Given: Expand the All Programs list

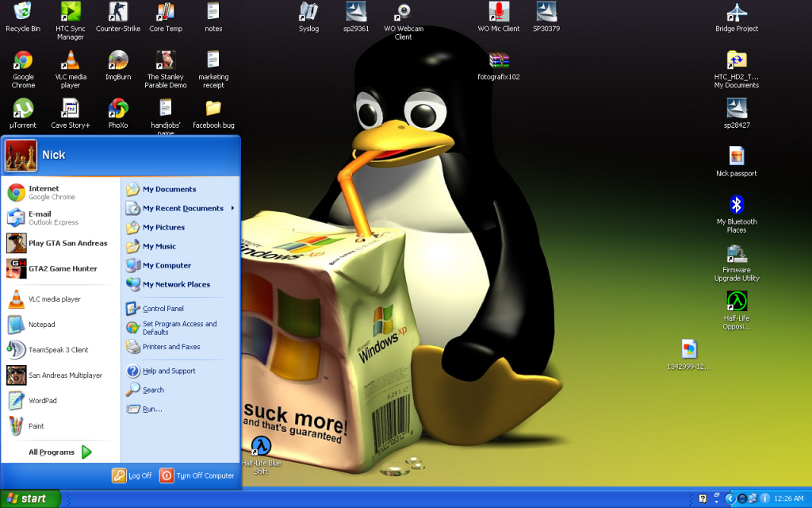Looking at the screenshot, I should click(60, 452).
